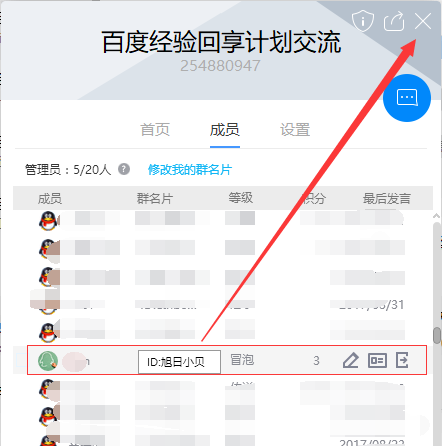Click the scrollbar up arrow
The height and width of the screenshot is (446, 442).
click(436, 216)
